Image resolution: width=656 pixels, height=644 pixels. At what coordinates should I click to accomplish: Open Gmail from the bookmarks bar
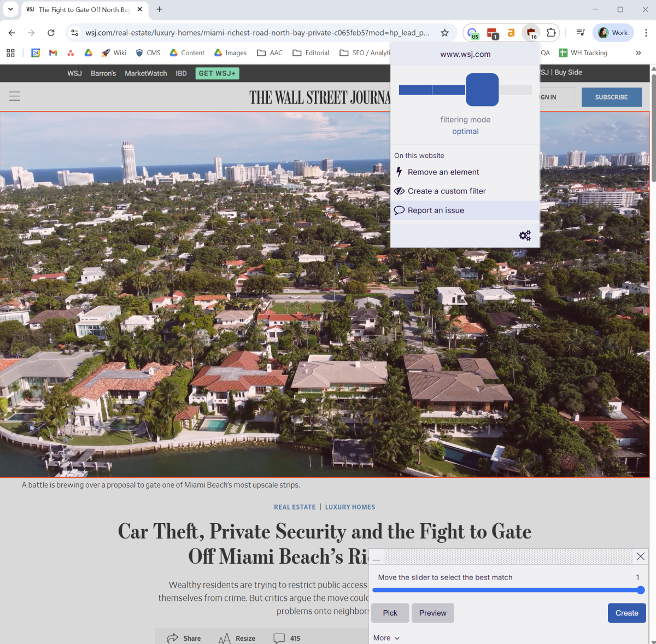pos(52,52)
